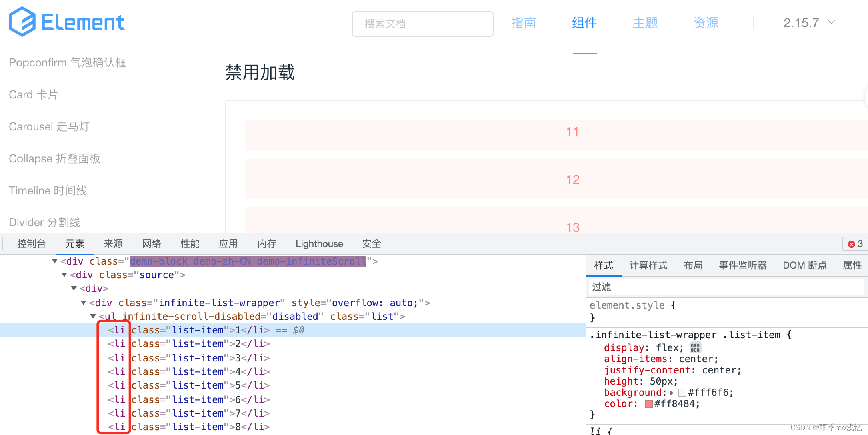
Task: Expand the background property triangle
Action: pos(672,393)
